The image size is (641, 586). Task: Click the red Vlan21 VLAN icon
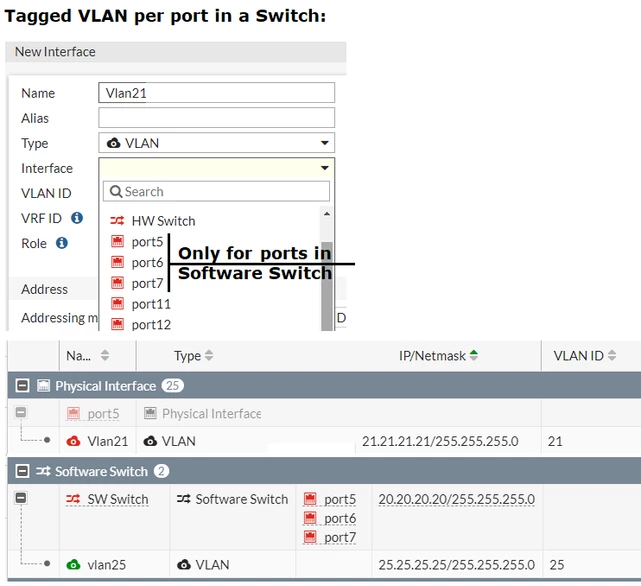tap(73, 441)
